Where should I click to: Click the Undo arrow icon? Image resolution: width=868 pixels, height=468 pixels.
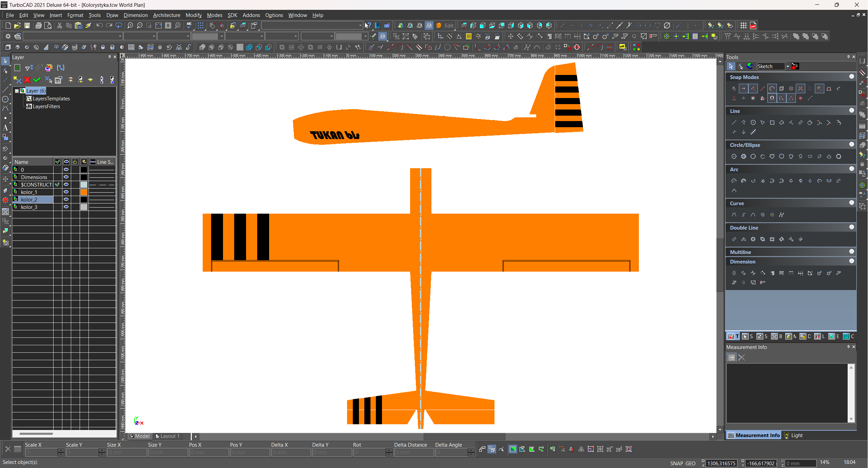pos(99,25)
